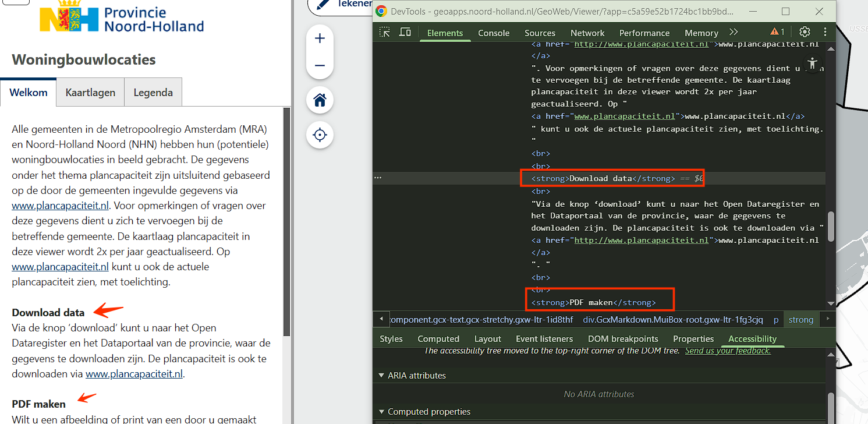
Task: Show more DevTools tabs chevron
Action: click(x=734, y=32)
